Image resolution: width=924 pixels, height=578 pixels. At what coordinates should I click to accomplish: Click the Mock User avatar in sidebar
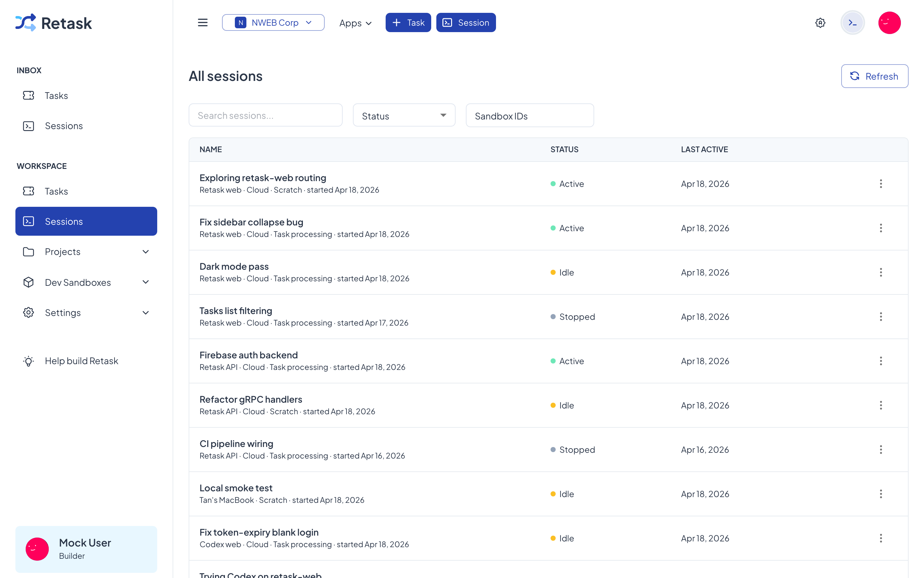point(37,549)
